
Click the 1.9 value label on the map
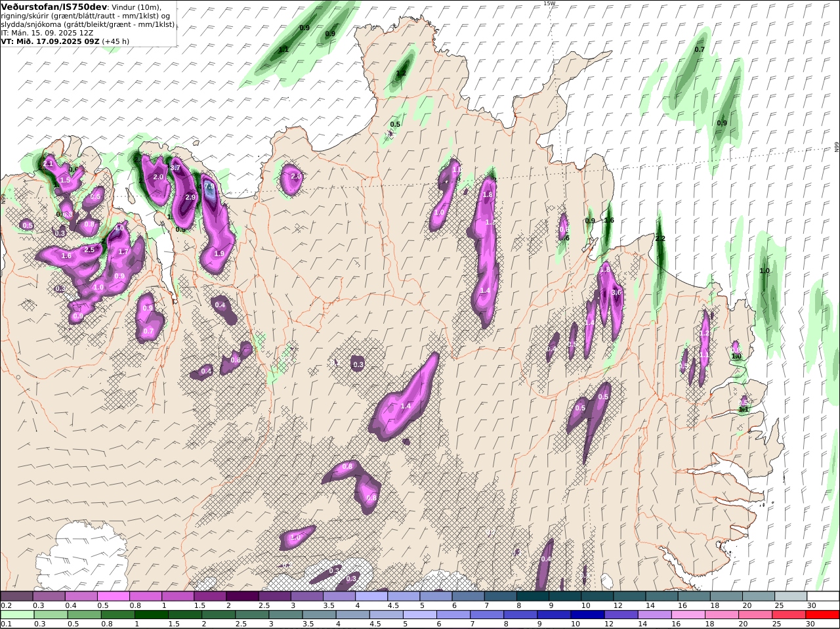tap(219, 253)
